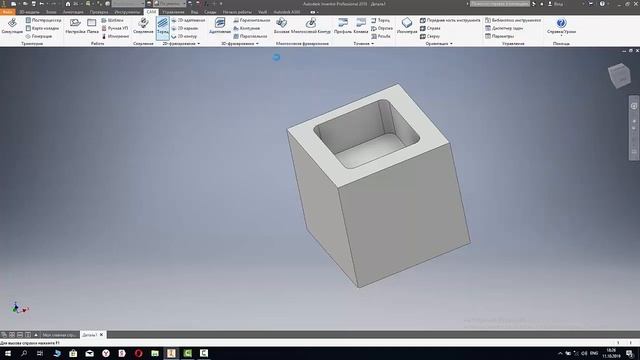Viewport: 640px width, 360px height.
Task: Click the Шаблон (Pattern) command
Action: [x=112, y=20]
